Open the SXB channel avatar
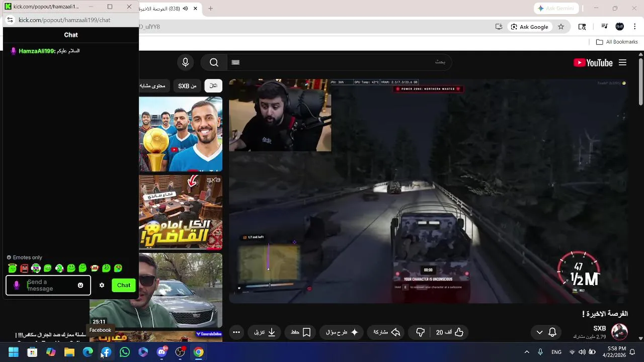644x362 pixels. click(619, 332)
